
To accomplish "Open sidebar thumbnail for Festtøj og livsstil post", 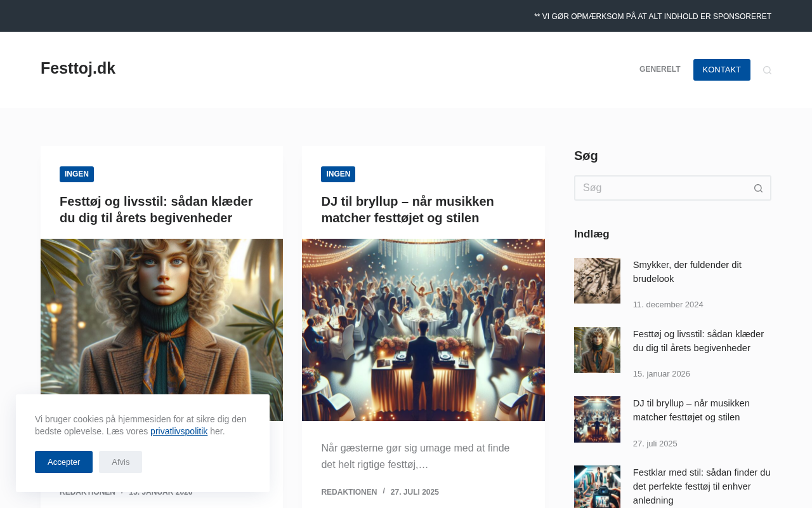I will [x=597, y=350].
